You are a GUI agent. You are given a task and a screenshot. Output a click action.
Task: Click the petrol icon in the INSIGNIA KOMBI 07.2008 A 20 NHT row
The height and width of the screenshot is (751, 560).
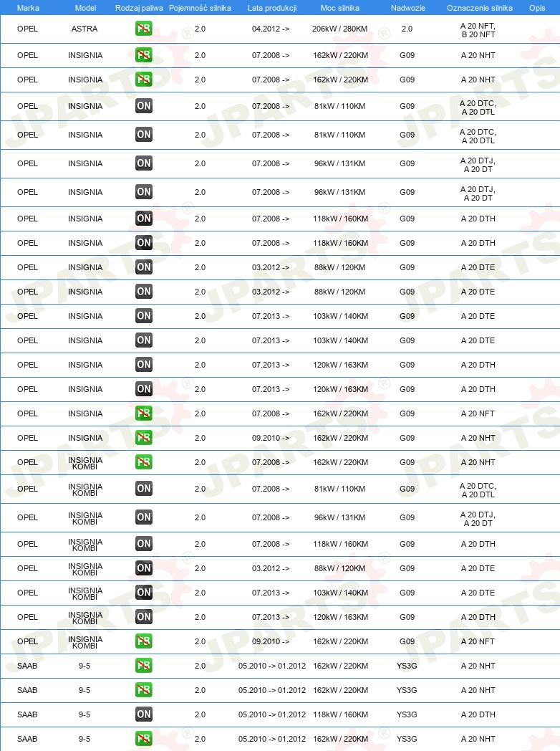click(144, 462)
